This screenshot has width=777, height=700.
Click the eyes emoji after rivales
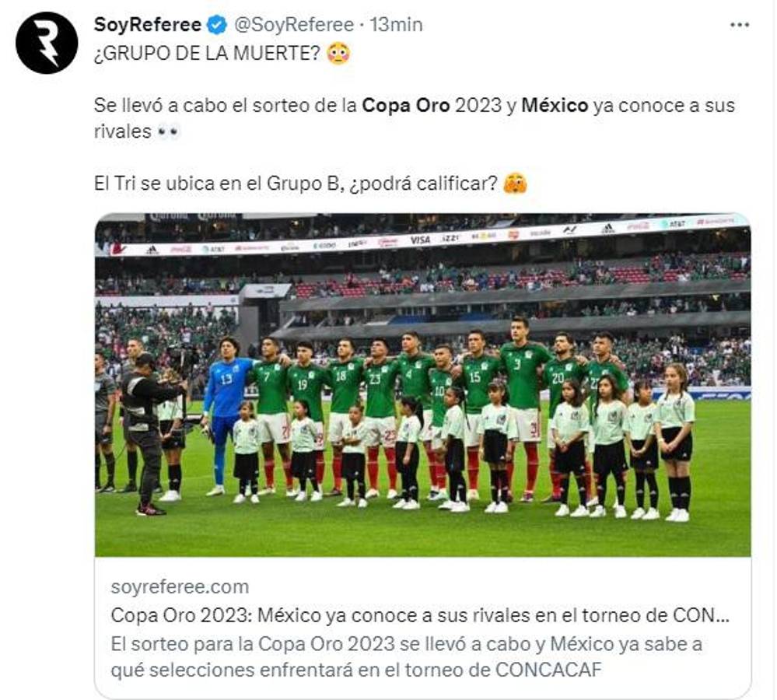coord(168,132)
